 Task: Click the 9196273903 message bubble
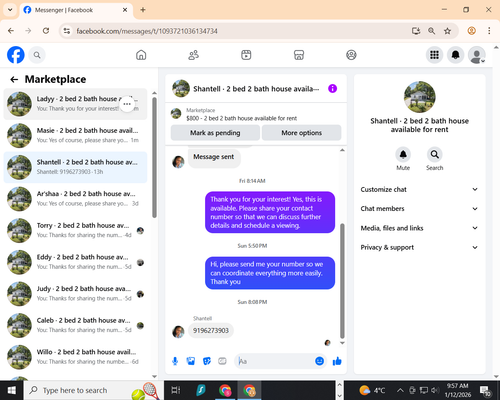pyautogui.click(x=211, y=330)
